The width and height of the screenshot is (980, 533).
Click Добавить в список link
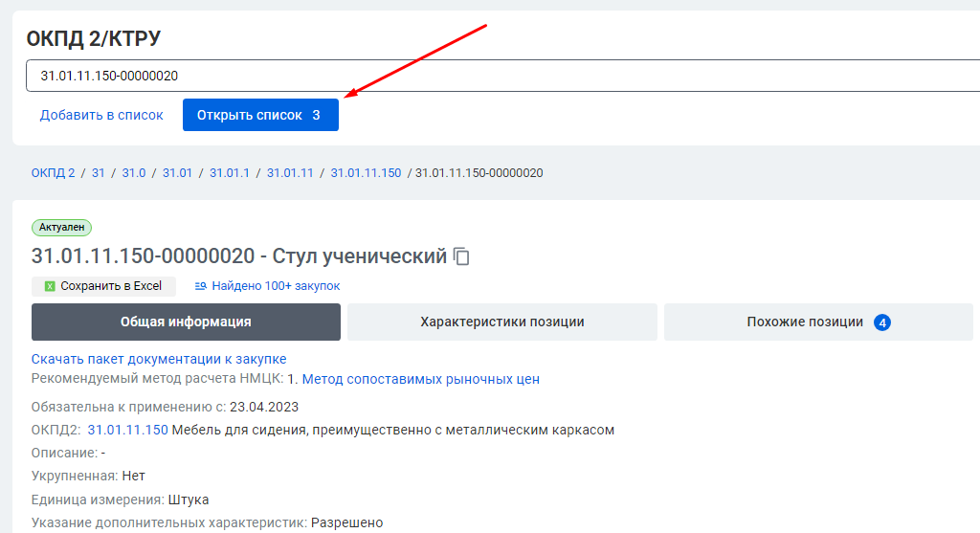101,115
